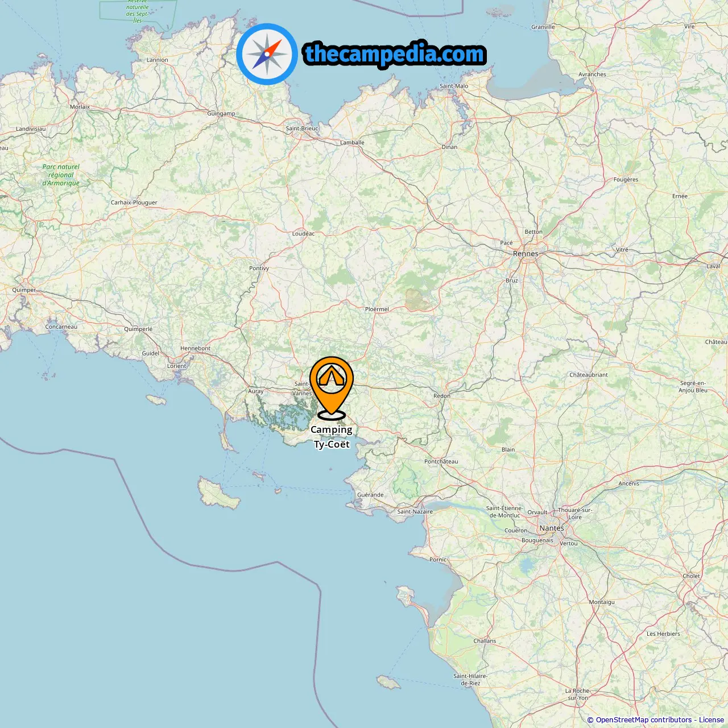Click the Lorient city label
The width and height of the screenshot is (728, 728).
point(176,366)
